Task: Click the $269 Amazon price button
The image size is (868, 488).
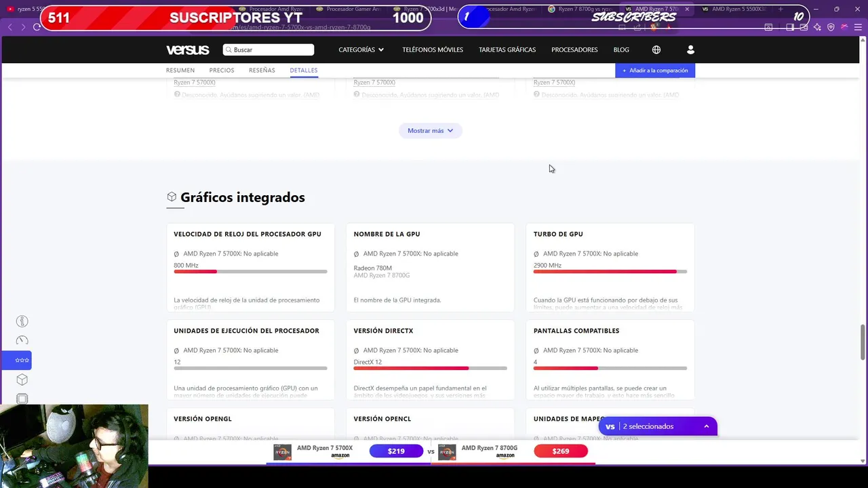Action: [561, 451]
